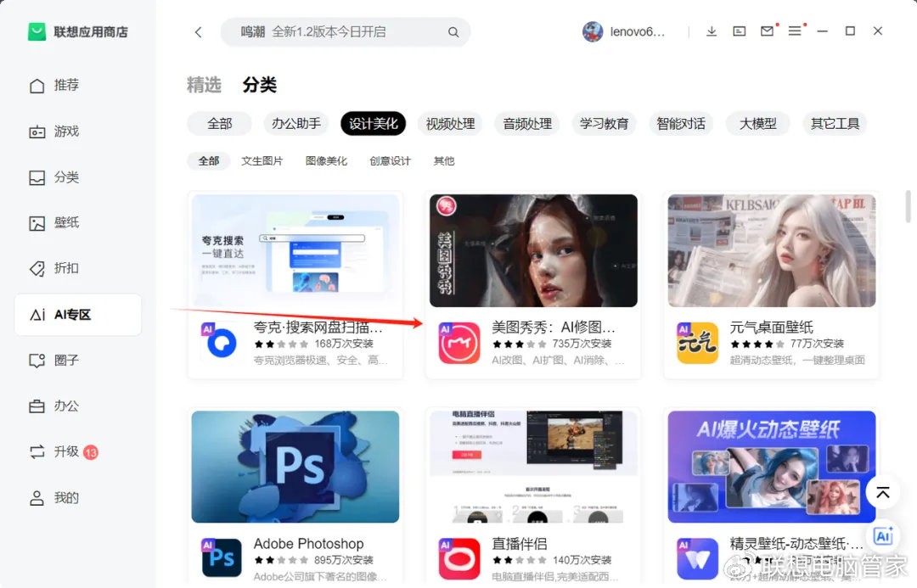Screen dimensions: 917x588
Task: Click the 精灵壁纸 app icon
Action: click(698, 558)
